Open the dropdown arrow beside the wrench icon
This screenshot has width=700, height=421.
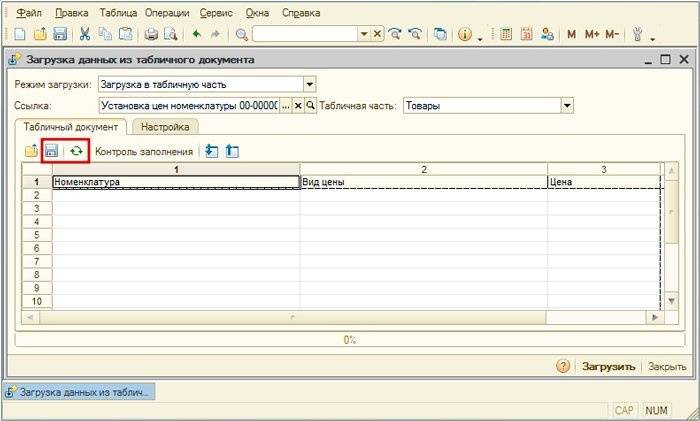[653, 39]
